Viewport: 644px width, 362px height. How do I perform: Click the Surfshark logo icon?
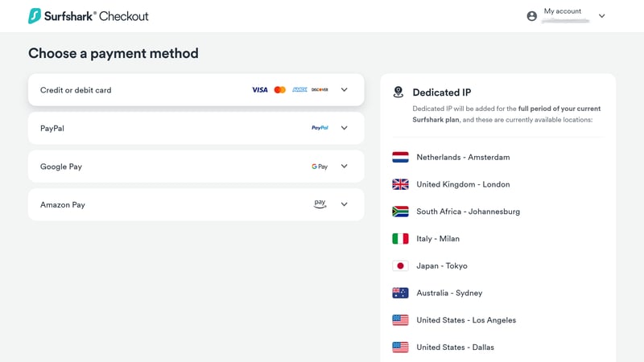pos(35,16)
